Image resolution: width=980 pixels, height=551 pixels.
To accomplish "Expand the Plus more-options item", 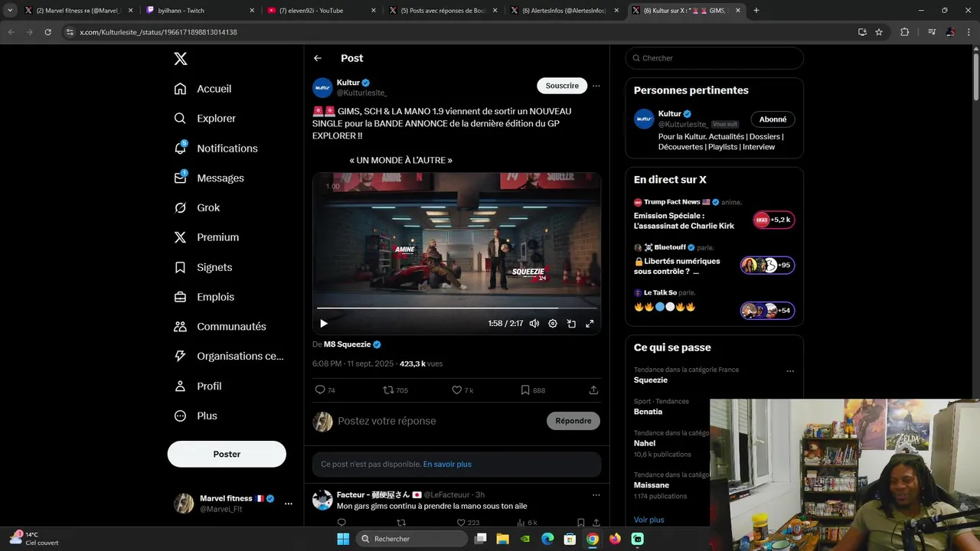I will point(196,416).
